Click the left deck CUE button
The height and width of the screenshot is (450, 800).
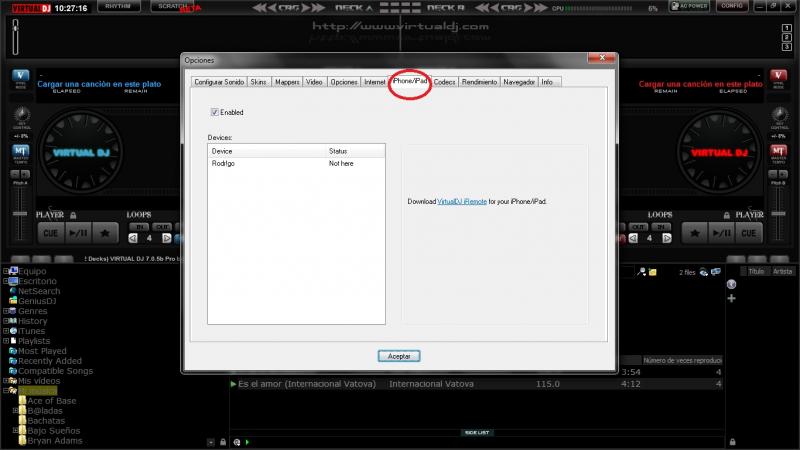coord(51,233)
